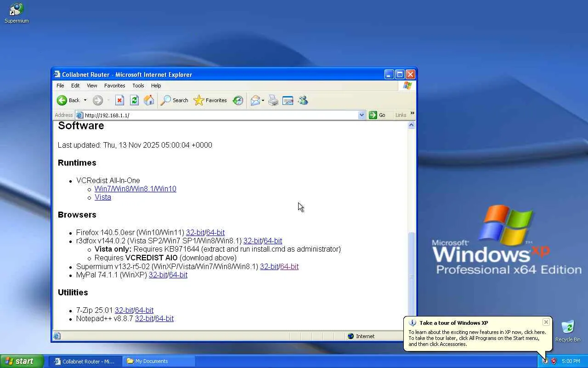Open the Edit menu

tap(75, 86)
